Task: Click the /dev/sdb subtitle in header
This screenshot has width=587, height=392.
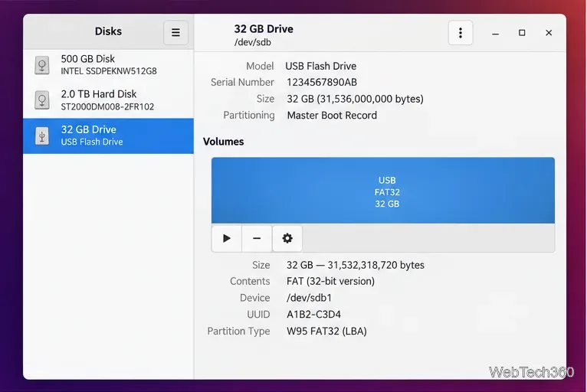Action: coord(253,42)
